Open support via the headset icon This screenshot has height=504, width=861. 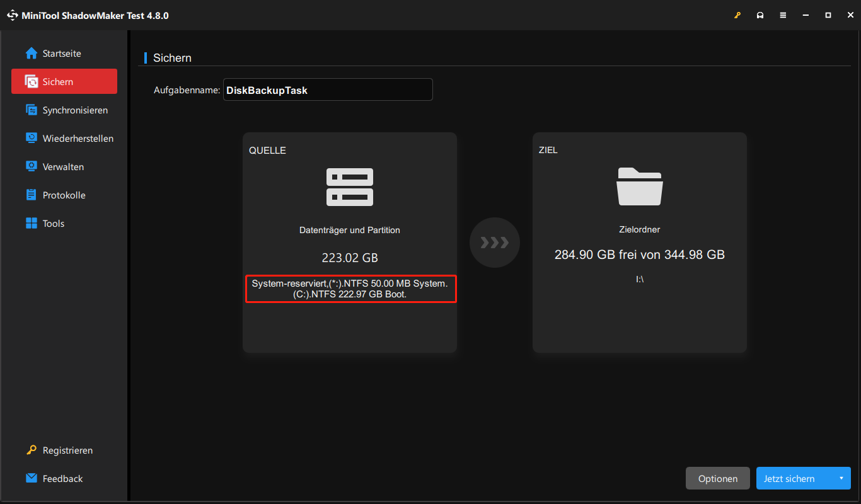point(760,14)
